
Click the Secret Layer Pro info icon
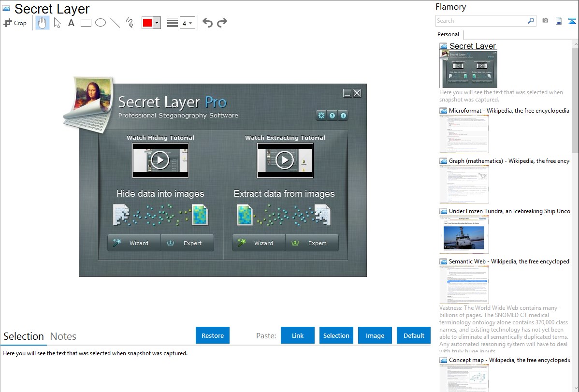(x=344, y=116)
